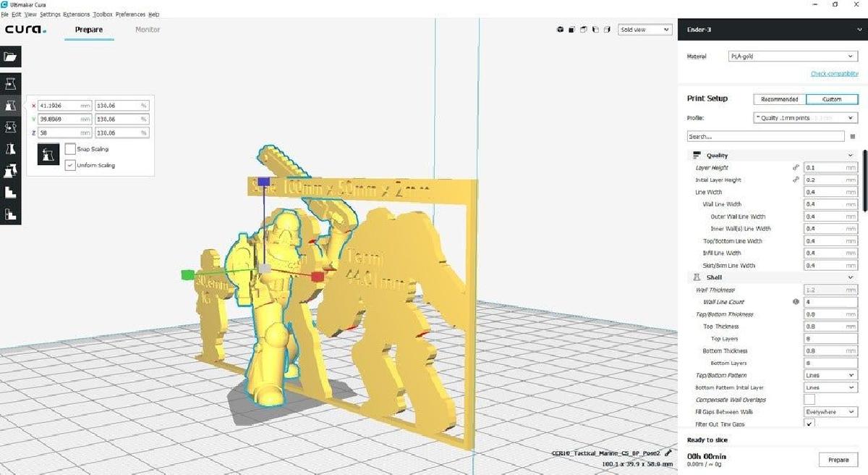Screen dimensions: 868x475
Task: Select the Rotate tool in left toolbar
Action: pyautogui.click(x=11, y=127)
